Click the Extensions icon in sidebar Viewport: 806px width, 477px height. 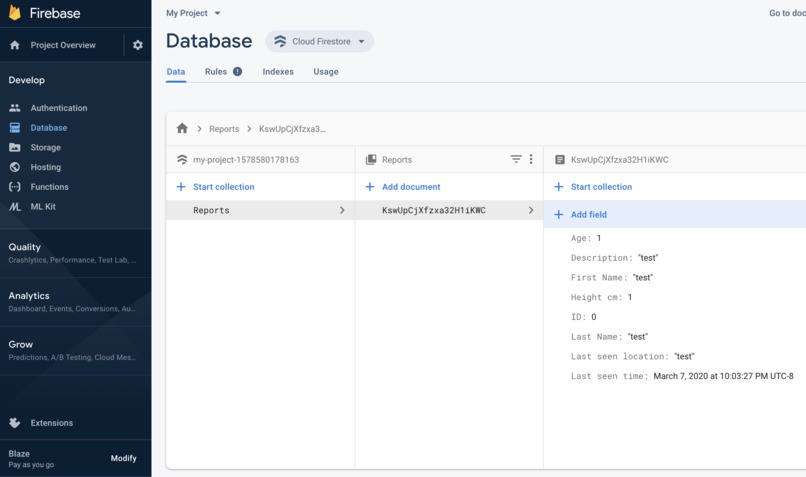point(15,423)
